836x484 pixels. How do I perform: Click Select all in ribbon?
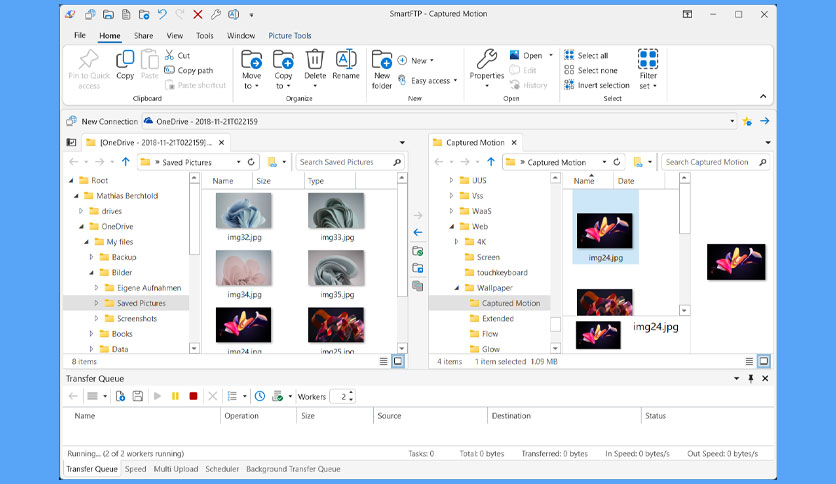pyautogui.click(x=586, y=55)
